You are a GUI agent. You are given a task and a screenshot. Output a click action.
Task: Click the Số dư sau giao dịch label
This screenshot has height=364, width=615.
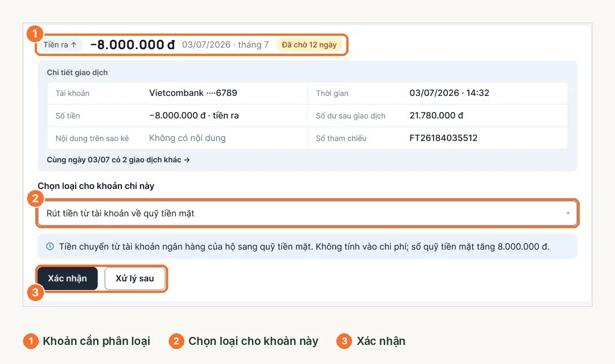pyautogui.click(x=351, y=116)
